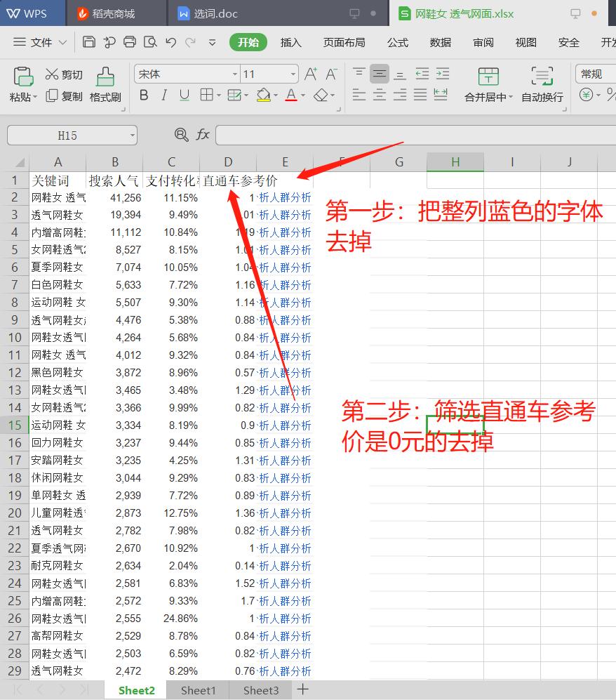616x700 pixels.
Task: Align text to middle vertically
Action: (x=380, y=74)
